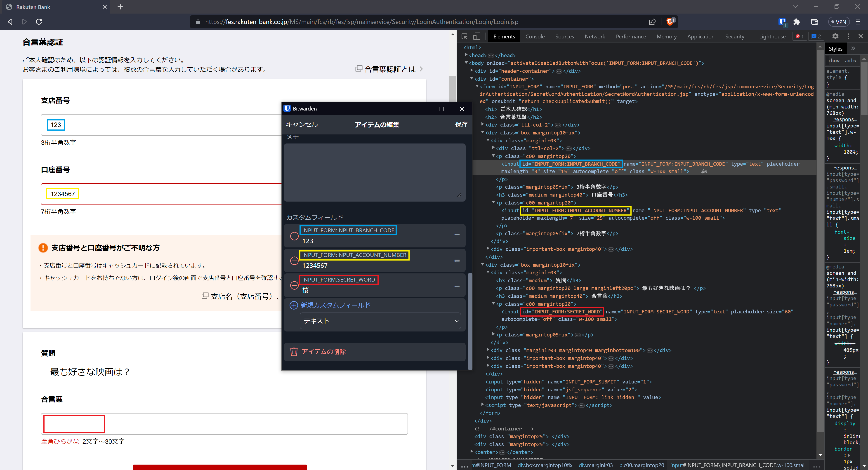Toggle the :hov element state button

(x=834, y=61)
